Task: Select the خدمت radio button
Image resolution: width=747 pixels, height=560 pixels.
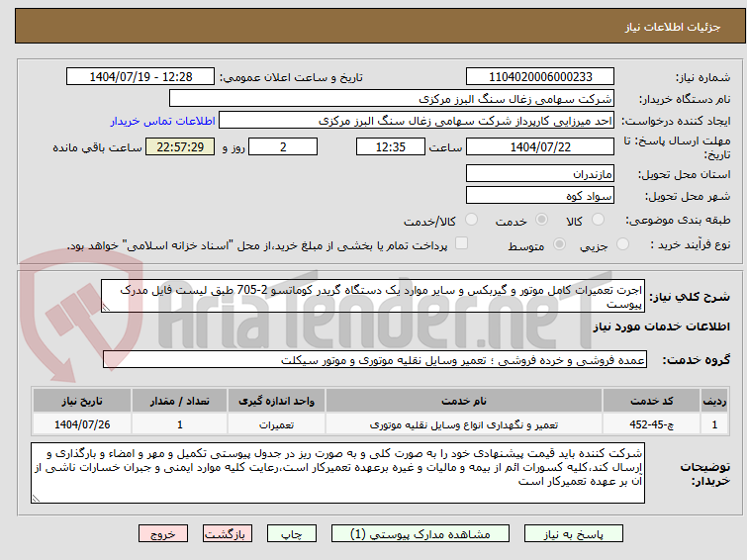Action: (x=541, y=220)
